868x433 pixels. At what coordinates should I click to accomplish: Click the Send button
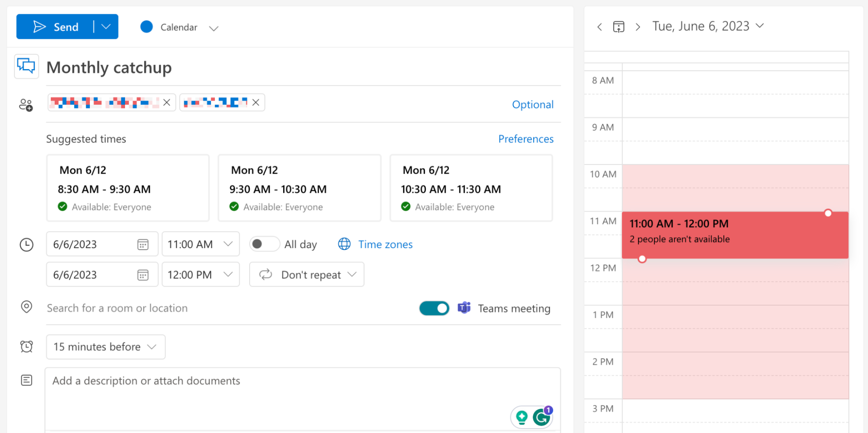(55, 27)
